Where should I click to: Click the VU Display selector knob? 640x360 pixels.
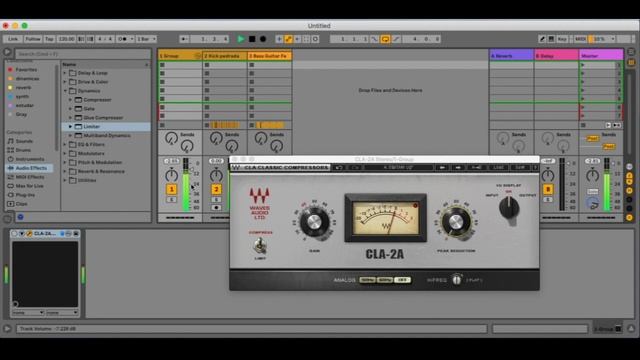509,208
